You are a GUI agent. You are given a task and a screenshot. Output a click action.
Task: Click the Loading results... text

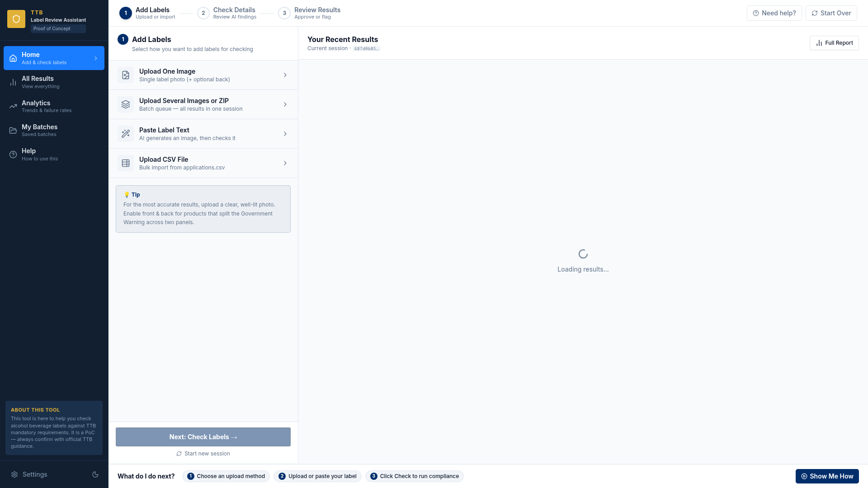click(583, 269)
